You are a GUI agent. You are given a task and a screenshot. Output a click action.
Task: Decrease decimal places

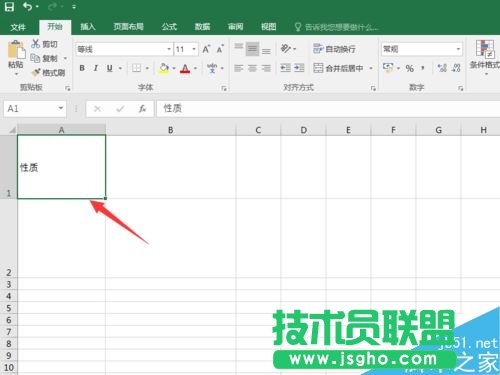tap(456, 68)
